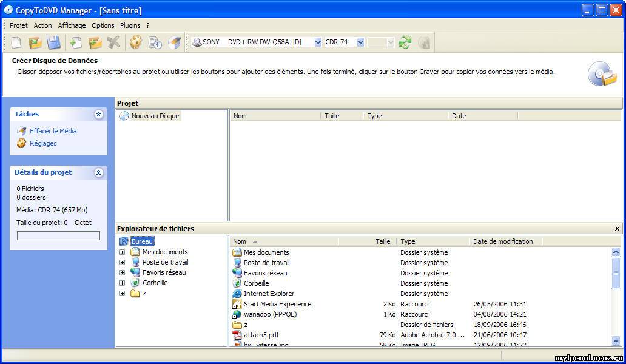Screen dimensions: 626x364
Task: Select the z folder in file list
Action: tap(246, 325)
